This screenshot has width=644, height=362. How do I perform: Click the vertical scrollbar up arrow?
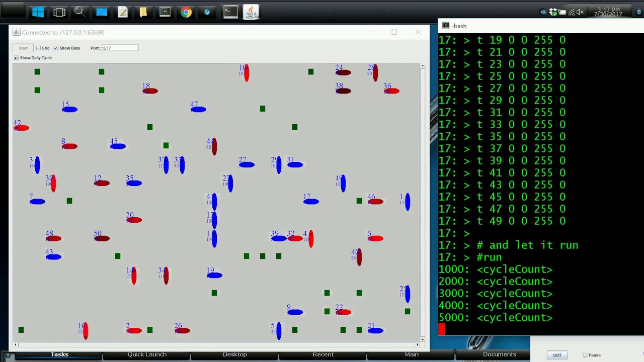pos(423,66)
